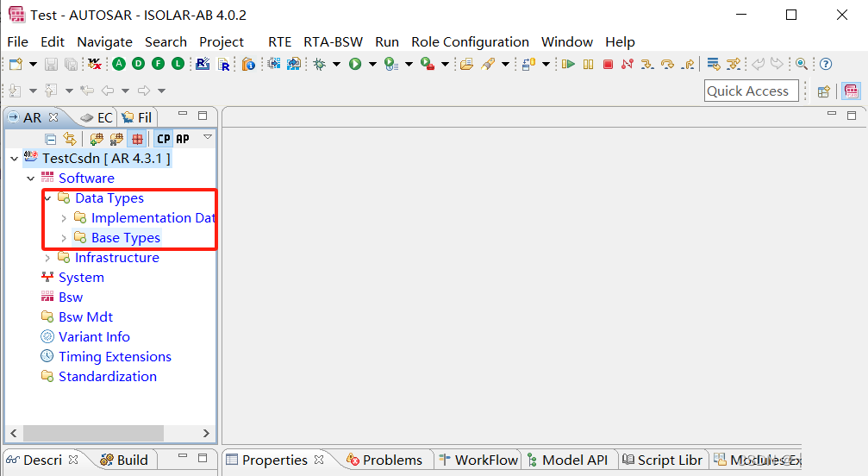Screen dimensions: 868x476
Task: Click the Debug bug icon
Action: (x=319, y=64)
